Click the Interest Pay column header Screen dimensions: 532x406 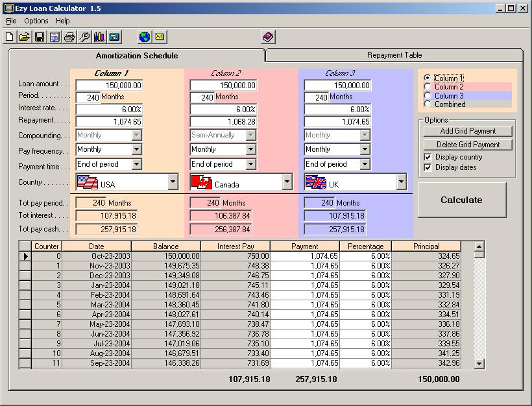[236, 246]
